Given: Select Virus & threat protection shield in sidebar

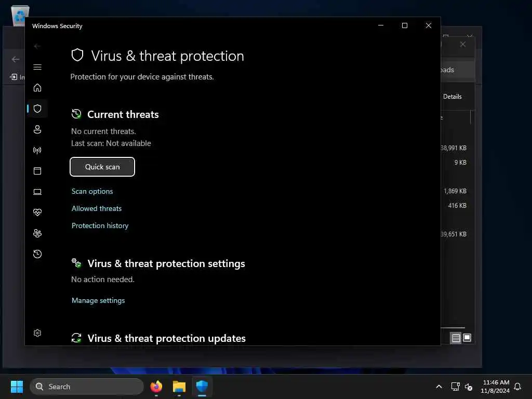Looking at the screenshot, I should pyautogui.click(x=37, y=109).
